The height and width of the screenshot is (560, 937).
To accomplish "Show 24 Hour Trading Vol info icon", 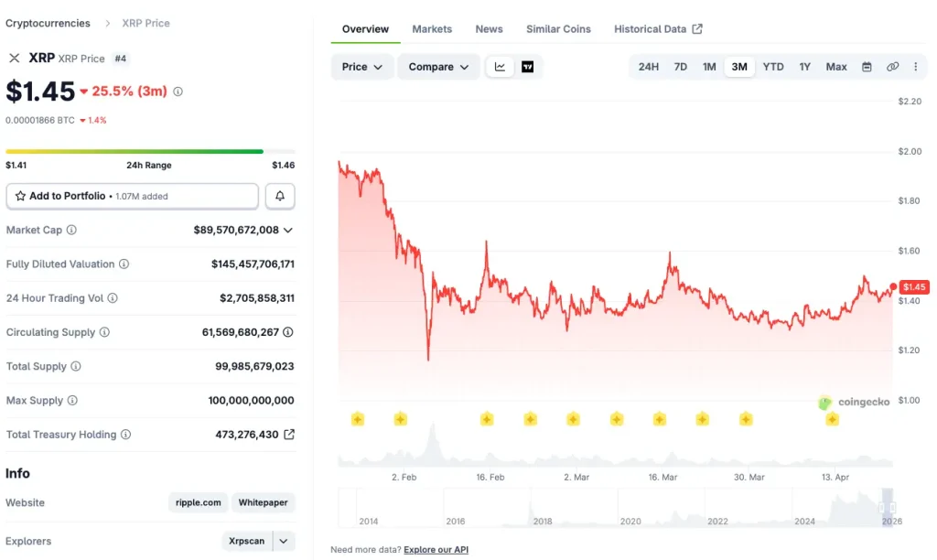I will [x=113, y=298].
